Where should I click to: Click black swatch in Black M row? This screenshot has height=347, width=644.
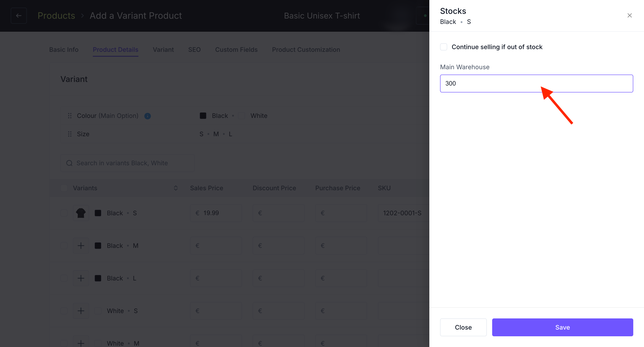[98, 246]
